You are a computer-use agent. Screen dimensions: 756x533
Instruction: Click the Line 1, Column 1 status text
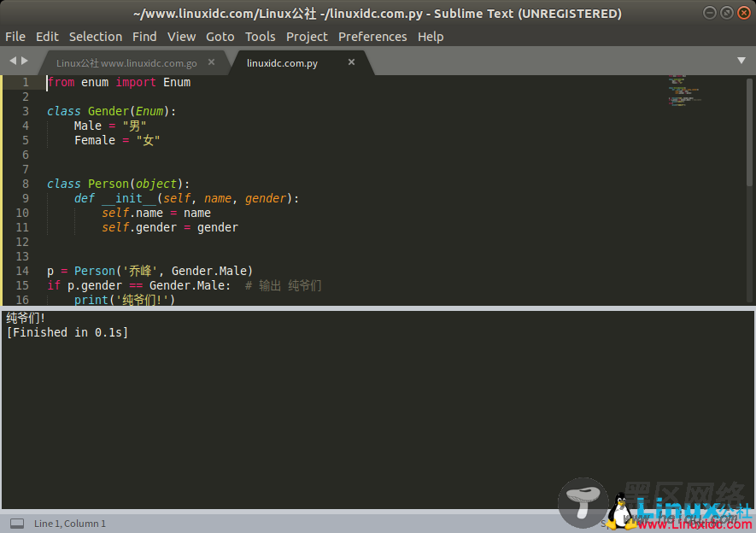point(70,524)
